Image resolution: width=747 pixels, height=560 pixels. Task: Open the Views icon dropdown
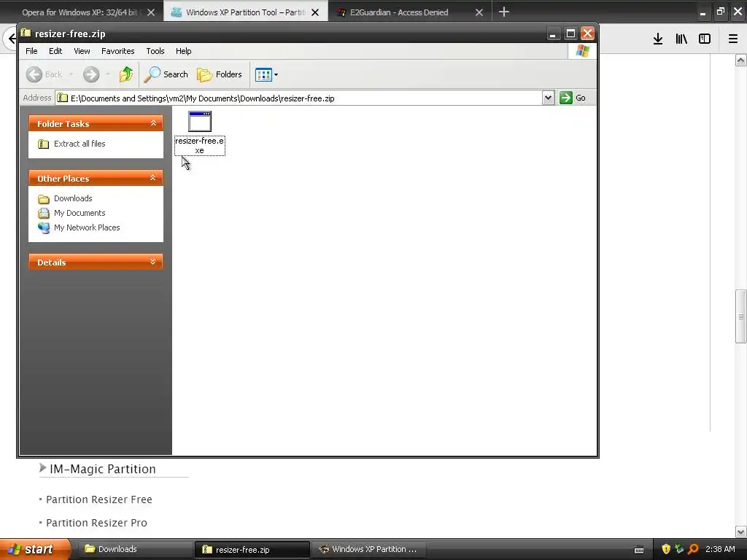click(x=266, y=74)
